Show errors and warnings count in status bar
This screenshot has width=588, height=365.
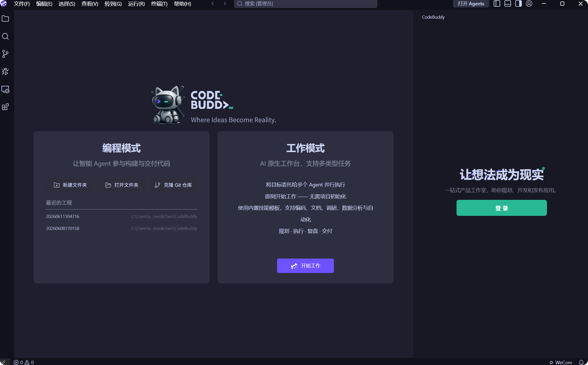coord(24,362)
